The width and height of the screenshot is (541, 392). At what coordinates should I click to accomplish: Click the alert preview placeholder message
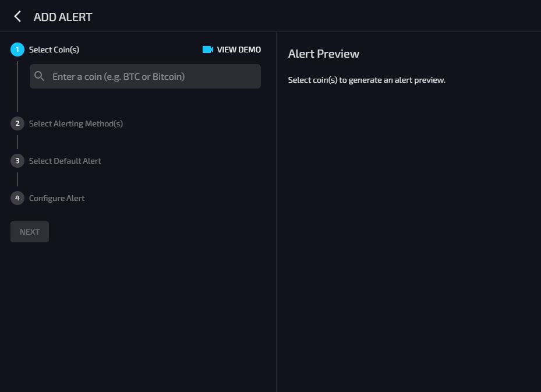(x=367, y=80)
